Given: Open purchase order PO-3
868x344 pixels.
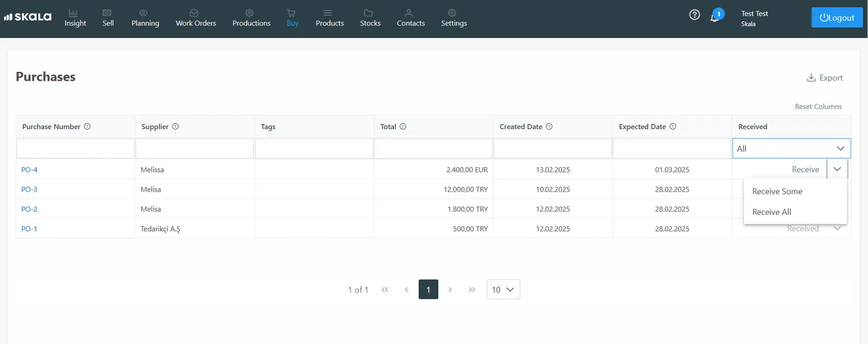Looking at the screenshot, I should [29, 189].
